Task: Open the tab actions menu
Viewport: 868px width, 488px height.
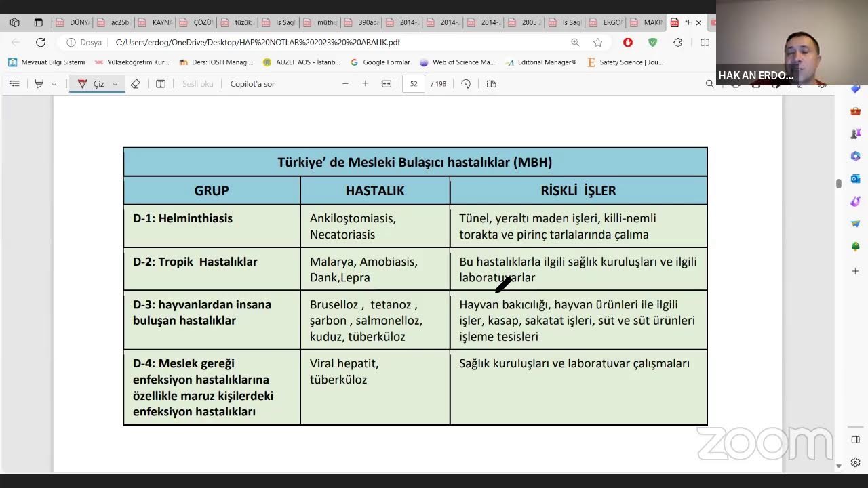Action: click(x=38, y=22)
